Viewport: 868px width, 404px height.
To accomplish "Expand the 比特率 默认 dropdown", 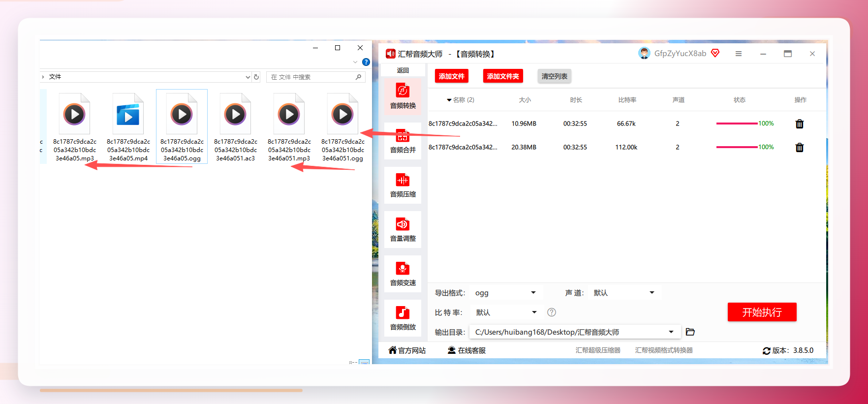I will (507, 312).
